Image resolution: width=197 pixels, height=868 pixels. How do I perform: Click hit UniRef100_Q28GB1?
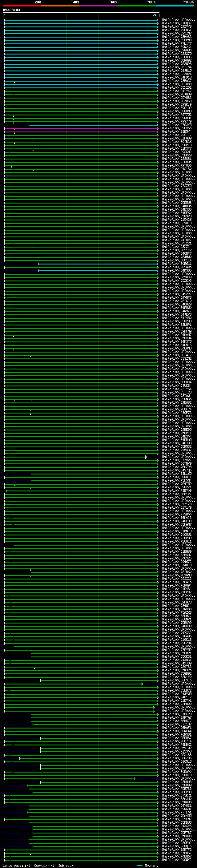[176, 159]
